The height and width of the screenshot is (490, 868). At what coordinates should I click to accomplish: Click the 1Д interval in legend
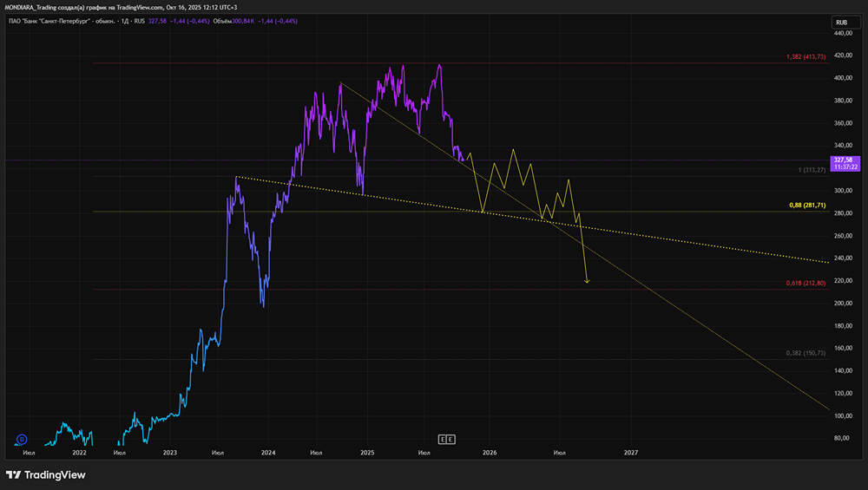click(125, 21)
